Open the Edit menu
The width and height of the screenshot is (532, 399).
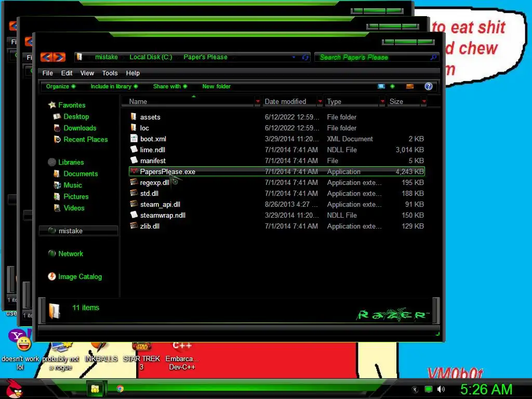(x=66, y=73)
